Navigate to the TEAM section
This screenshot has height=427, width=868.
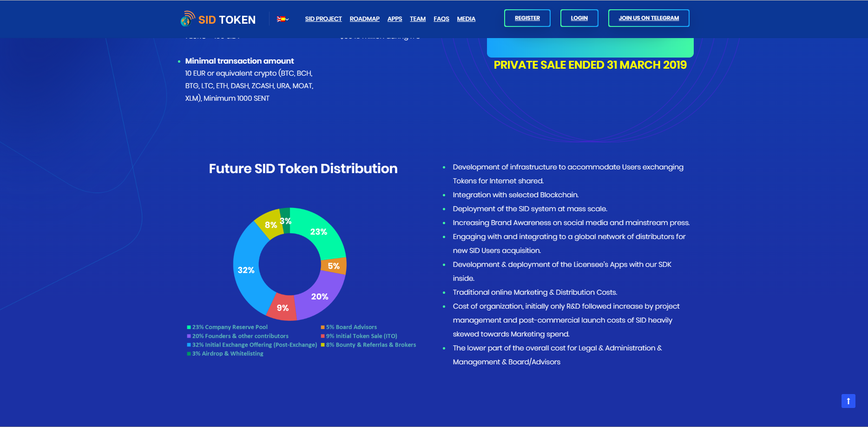pos(418,19)
